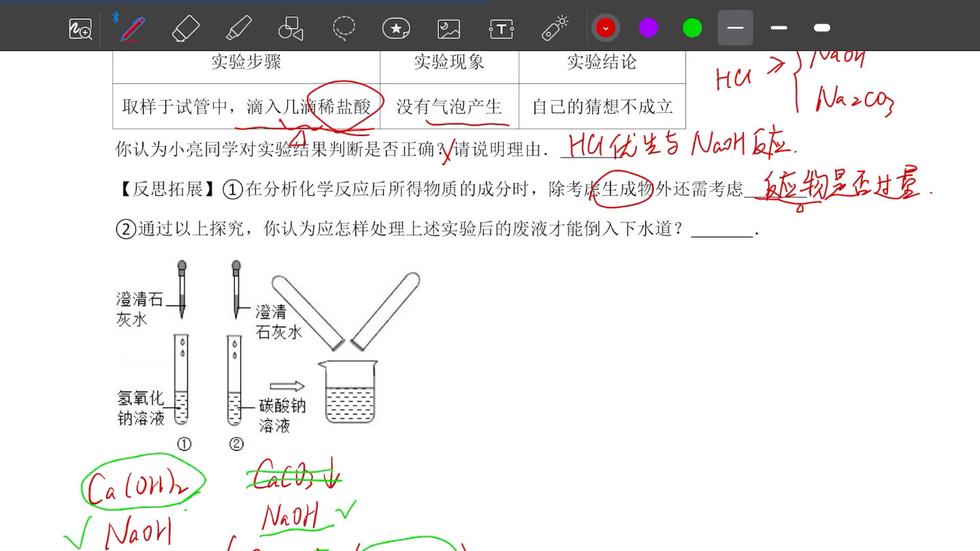Click the arrow pointing to the beaker
The image size is (980, 551).
(287, 386)
